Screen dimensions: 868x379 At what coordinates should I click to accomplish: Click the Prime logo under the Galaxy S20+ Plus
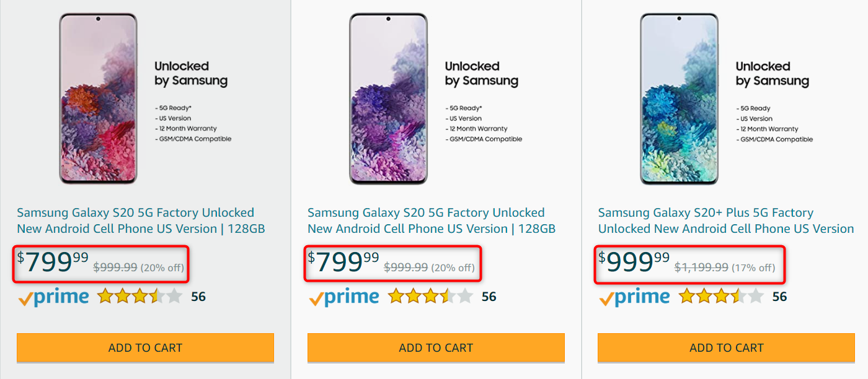635,297
